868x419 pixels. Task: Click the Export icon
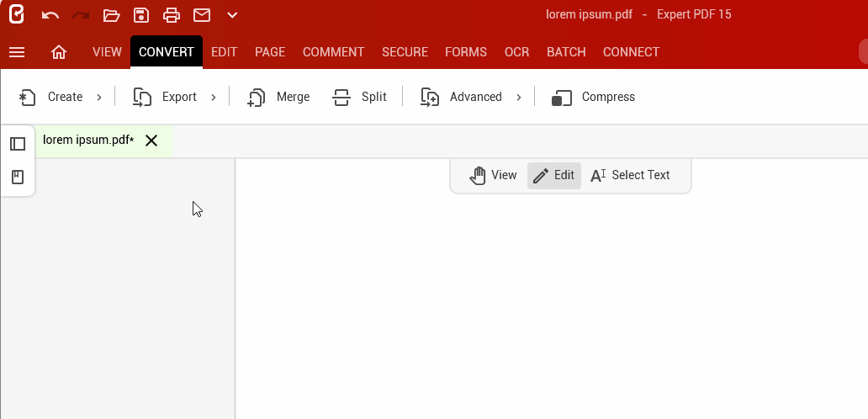pos(142,97)
